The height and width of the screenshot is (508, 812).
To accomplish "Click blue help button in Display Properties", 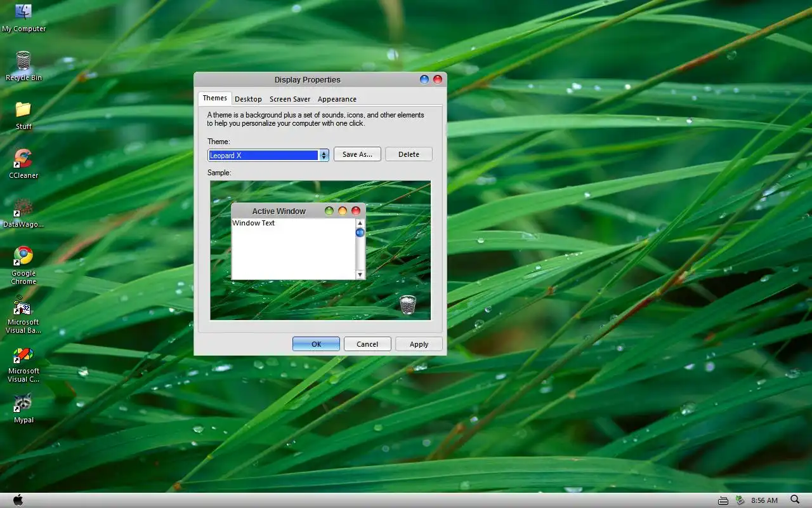I will (x=424, y=79).
